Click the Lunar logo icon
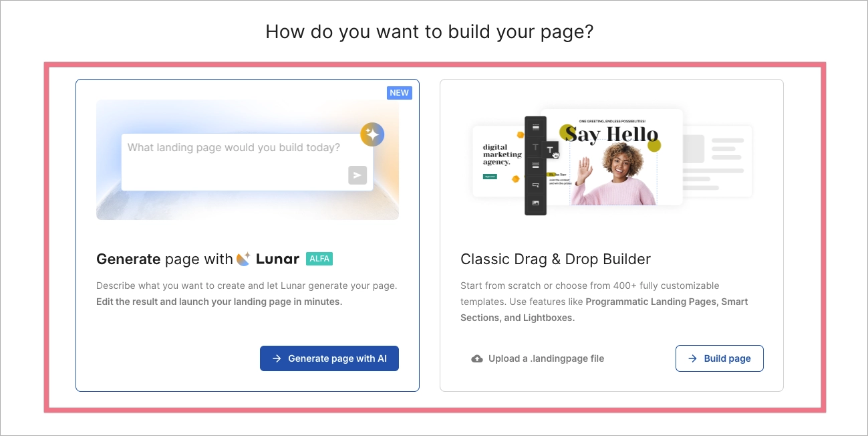Screen dimensions: 868x436 (244, 259)
